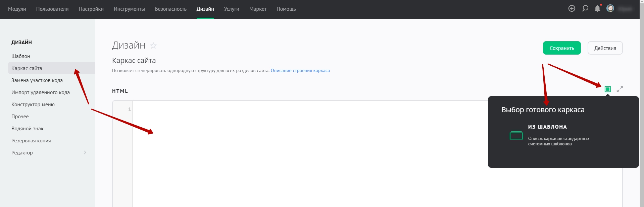
Task: Open the Модули top menu
Action: pyautogui.click(x=17, y=9)
